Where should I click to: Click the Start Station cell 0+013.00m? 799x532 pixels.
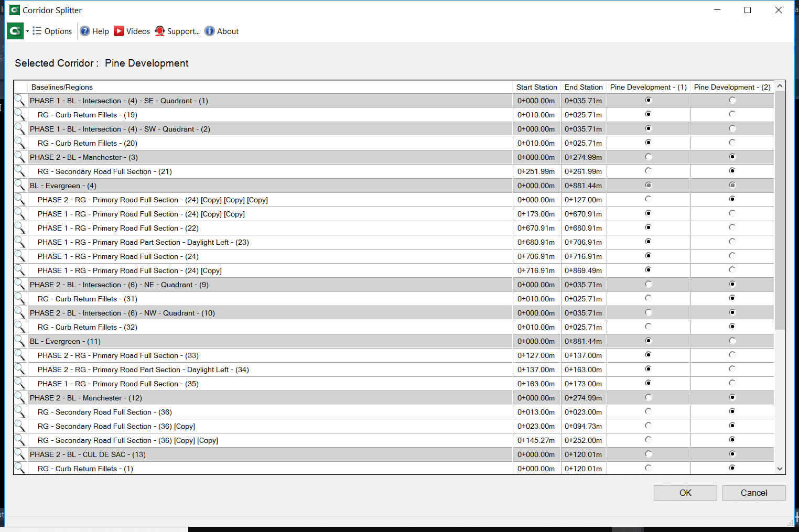[x=537, y=412]
